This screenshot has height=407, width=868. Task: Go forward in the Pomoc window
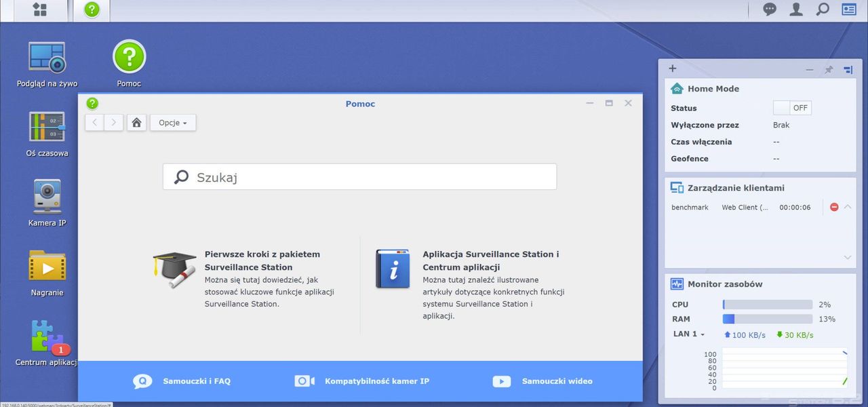[x=114, y=122]
